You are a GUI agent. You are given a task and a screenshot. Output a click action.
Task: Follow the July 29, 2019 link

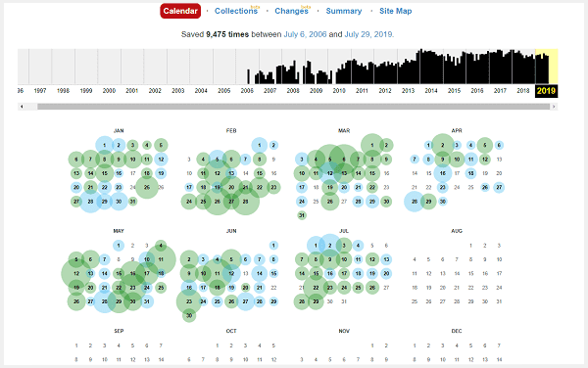tap(368, 34)
